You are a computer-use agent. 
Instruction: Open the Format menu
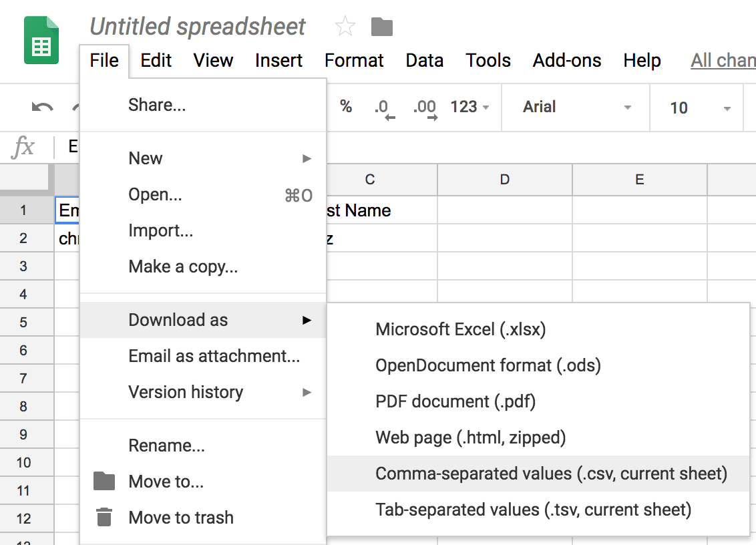point(354,61)
